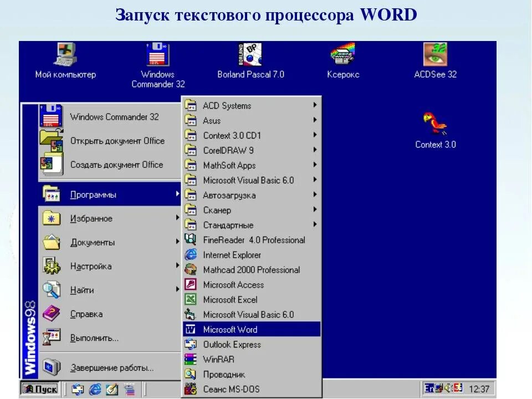
Task: Click Internet Explorer quick launch icon on taskbar
Action: (95, 389)
